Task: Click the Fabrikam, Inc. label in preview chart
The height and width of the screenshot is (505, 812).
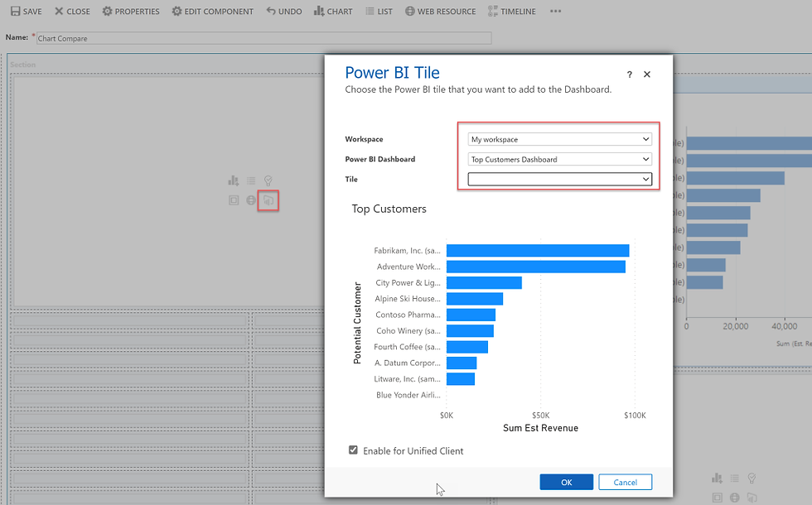Action: coord(407,250)
